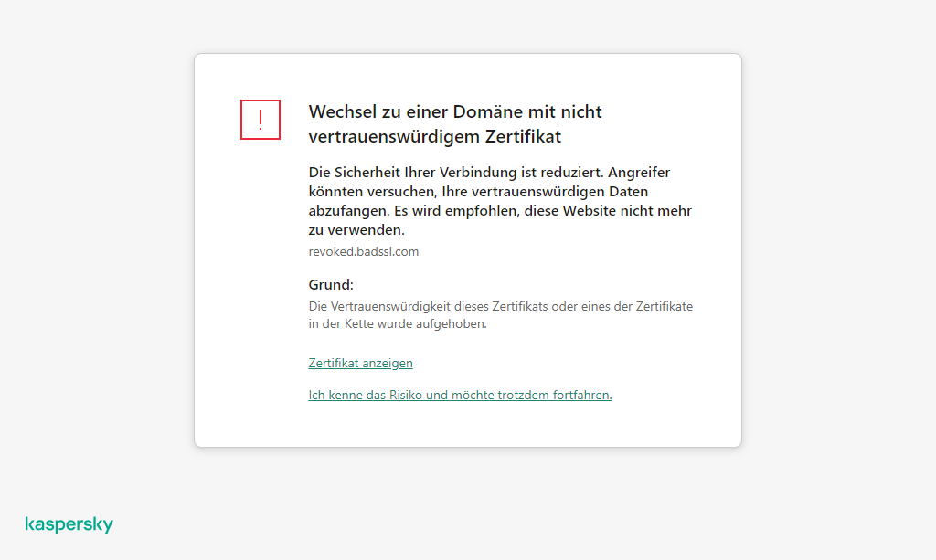Click below the links inside the card

click(x=467, y=425)
